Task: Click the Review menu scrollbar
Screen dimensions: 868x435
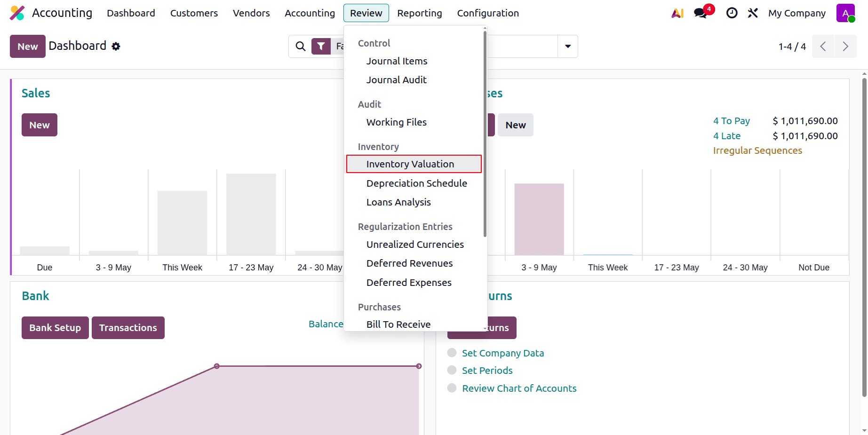Action: pos(485,134)
